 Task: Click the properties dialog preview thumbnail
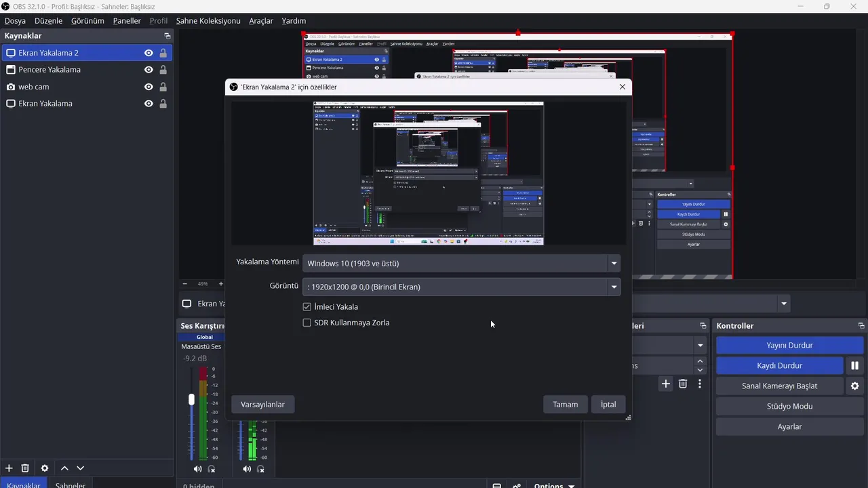point(428,174)
